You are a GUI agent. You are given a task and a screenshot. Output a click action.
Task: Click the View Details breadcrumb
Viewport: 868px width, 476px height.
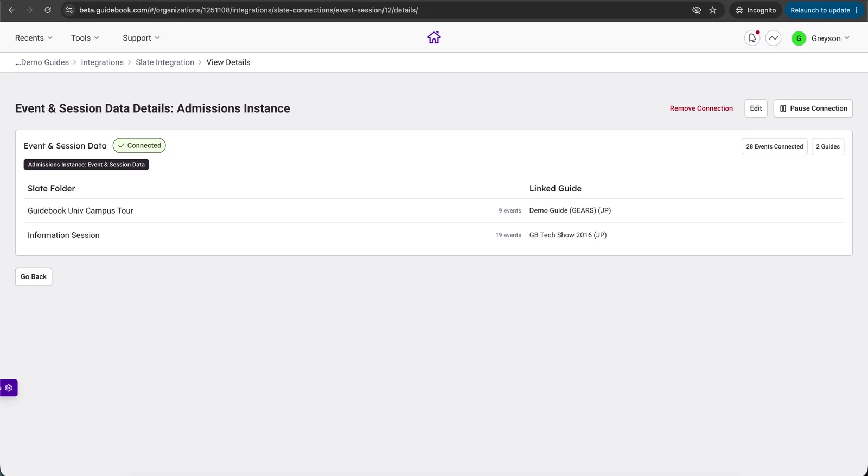tap(228, 62)
